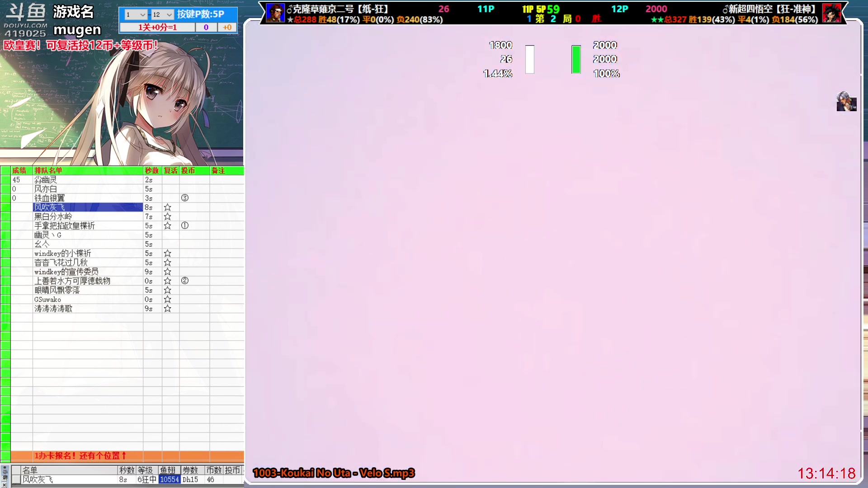Click the right player character portrait
Image resolution: width=868 pixels, height=488 pixels.
[x=831, y=13]
